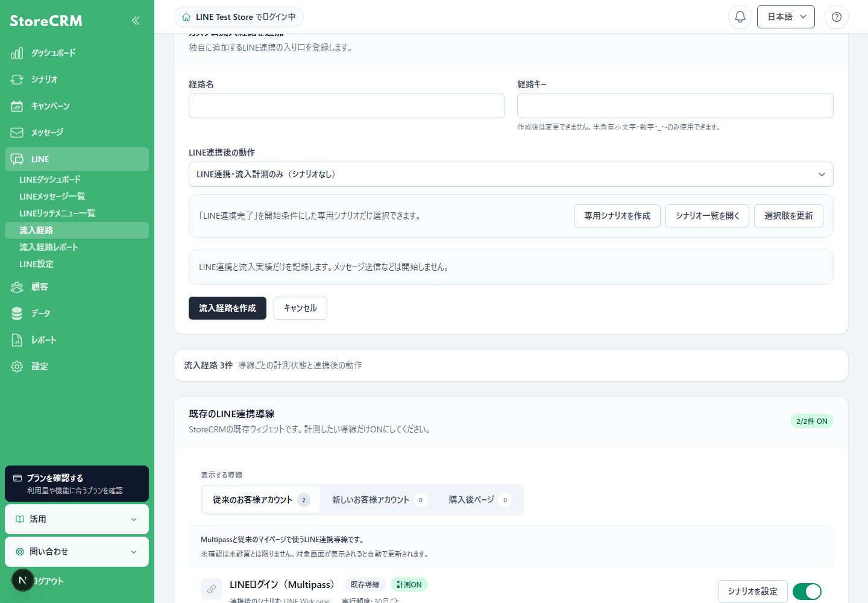Screen dimensions: 868x603
Task: Open プランを確認する banner
Action: pos(77,484)
